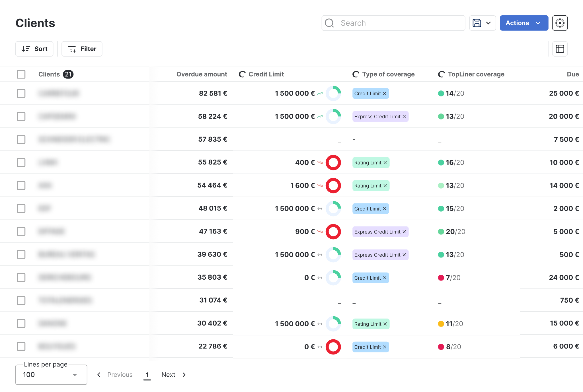Open the Lines per page dropdown

point(51,375)
